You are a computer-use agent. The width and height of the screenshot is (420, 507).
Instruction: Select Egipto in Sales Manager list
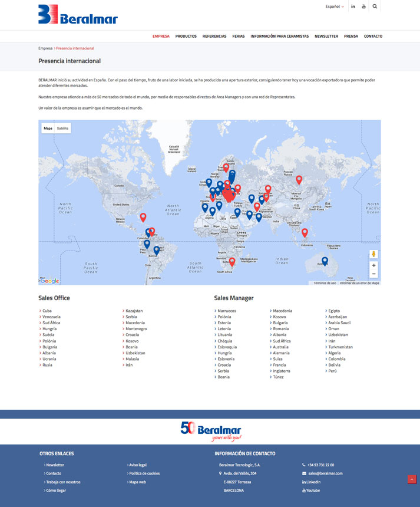334,311
